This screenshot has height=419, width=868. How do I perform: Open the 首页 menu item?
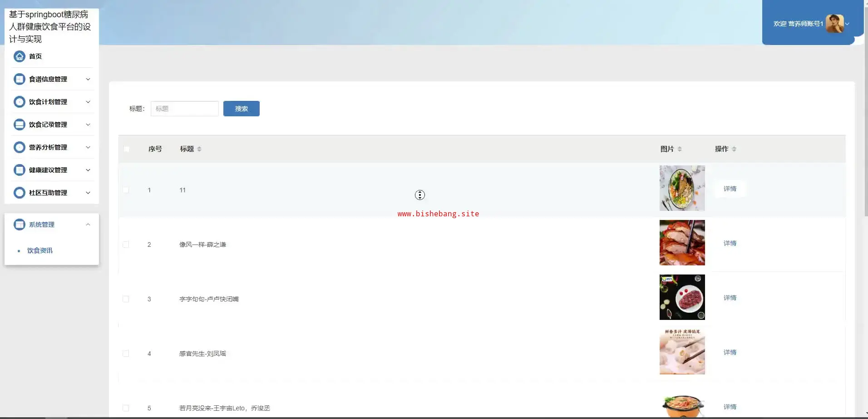[x=52, y=56]
